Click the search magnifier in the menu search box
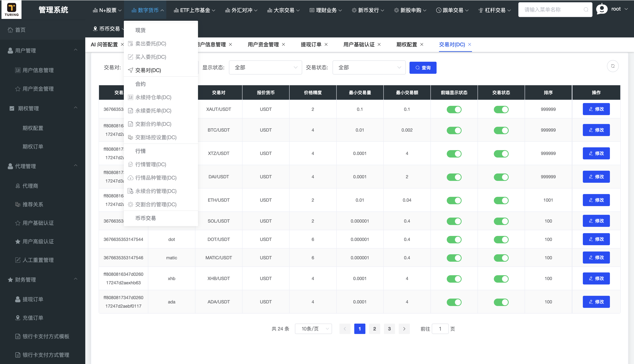 pyautogui.click(x=586, y=9)
